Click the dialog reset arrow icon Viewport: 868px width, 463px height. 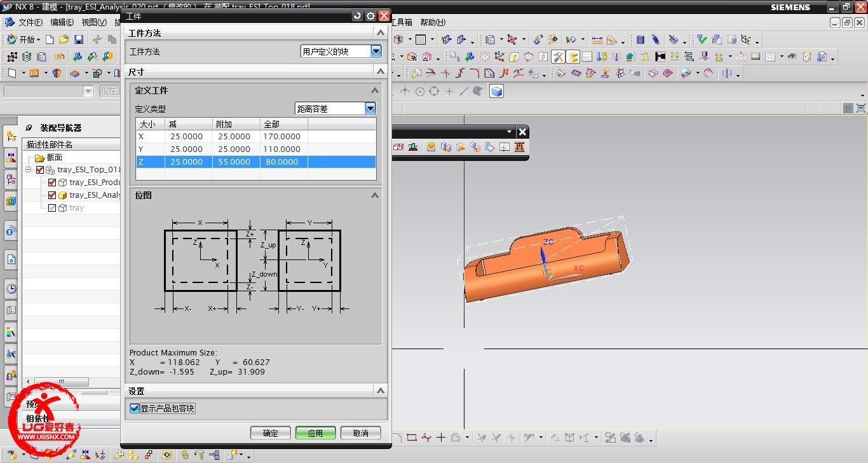[357, 16]
